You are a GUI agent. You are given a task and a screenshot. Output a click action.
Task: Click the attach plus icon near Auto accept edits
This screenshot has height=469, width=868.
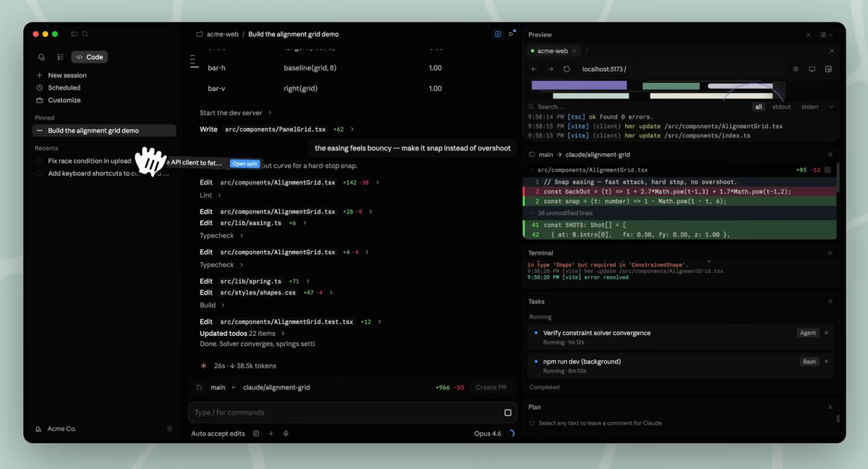coord(271,433)
